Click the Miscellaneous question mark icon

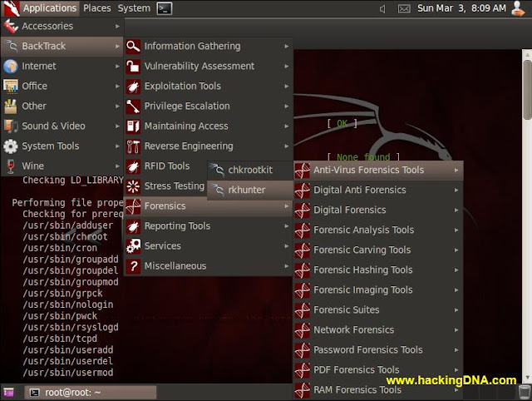[x=133, y=266]
